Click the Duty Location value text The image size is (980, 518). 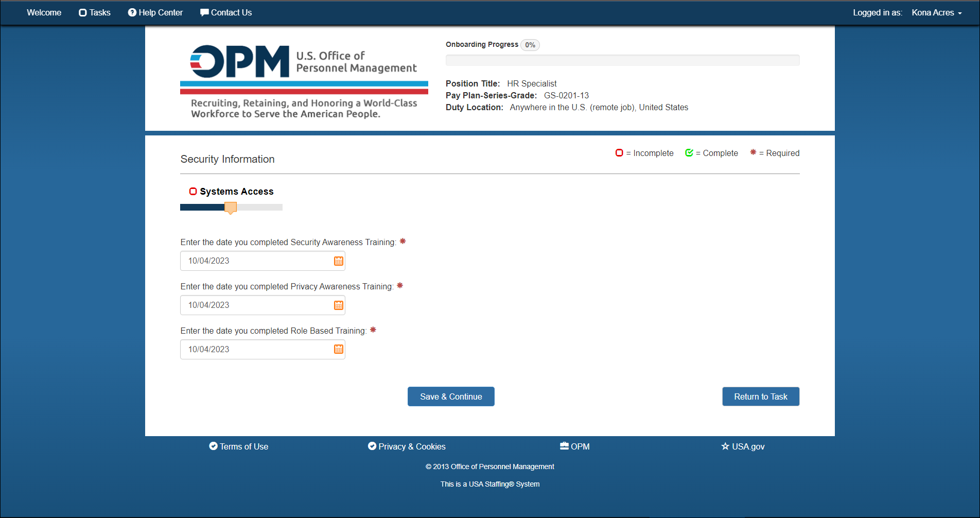pos(599,107)
